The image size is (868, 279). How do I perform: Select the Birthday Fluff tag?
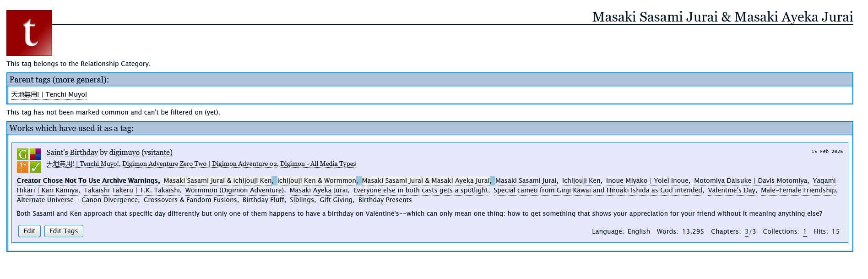263,200
